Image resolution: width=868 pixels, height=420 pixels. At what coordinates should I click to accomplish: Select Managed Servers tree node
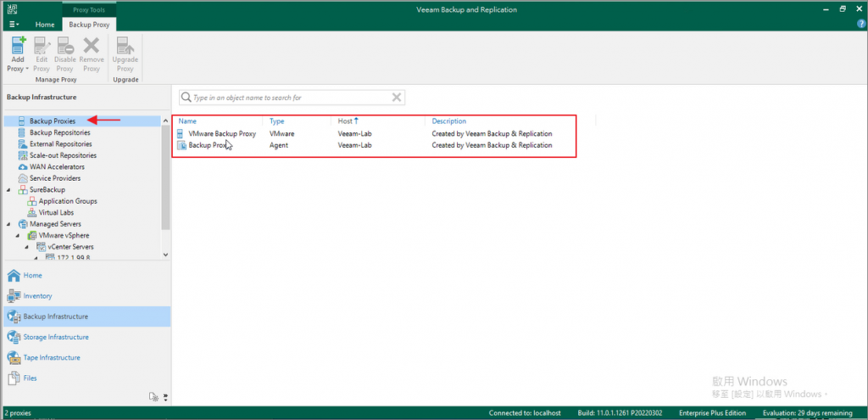click(55, 224)
